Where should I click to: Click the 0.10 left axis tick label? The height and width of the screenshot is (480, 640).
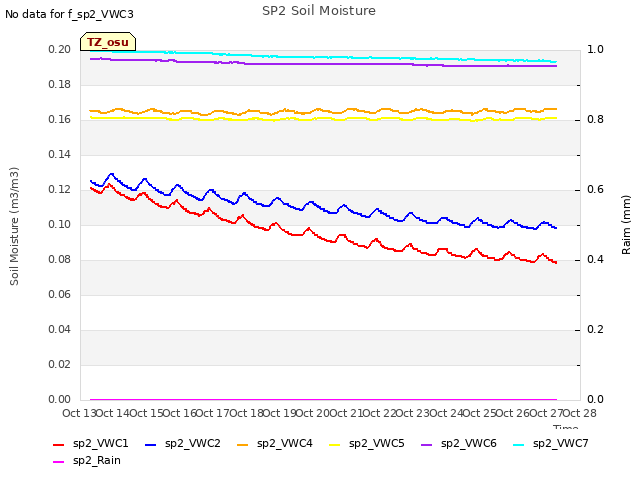pos(60,224)
